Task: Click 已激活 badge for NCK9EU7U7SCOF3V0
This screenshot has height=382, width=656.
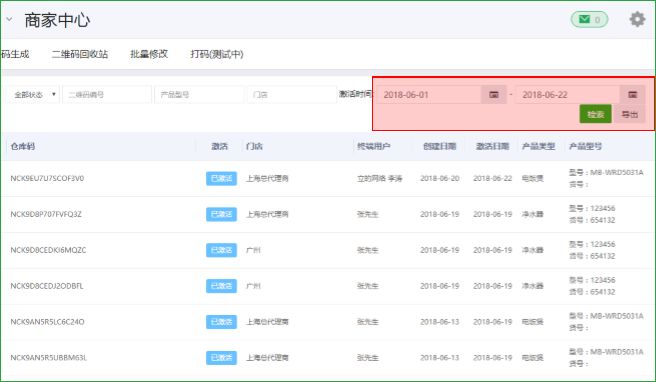Action: (x=221, y=178)
